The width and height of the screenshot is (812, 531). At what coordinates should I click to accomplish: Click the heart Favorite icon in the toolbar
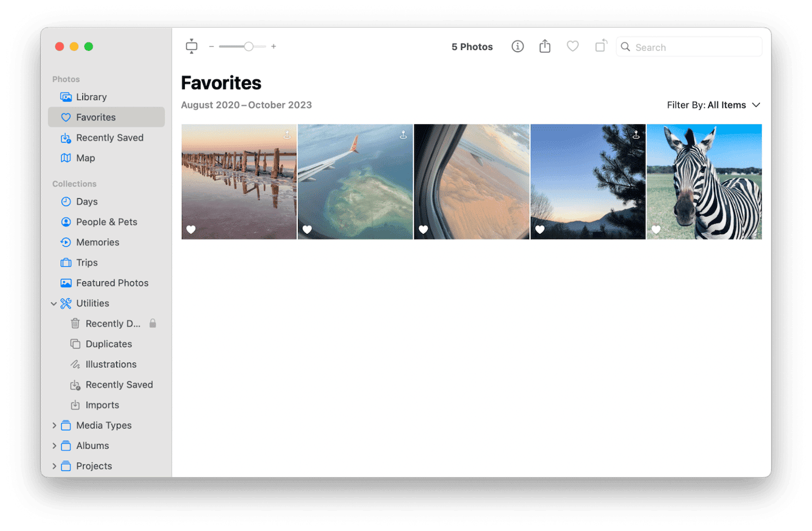click(572, 46)
